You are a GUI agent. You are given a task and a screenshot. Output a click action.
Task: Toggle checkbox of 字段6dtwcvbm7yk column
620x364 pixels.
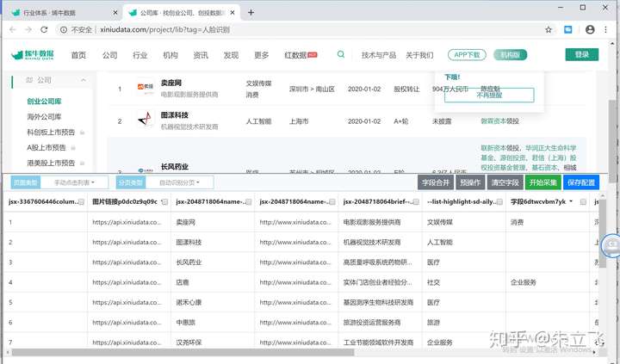[x=583, y=202]
